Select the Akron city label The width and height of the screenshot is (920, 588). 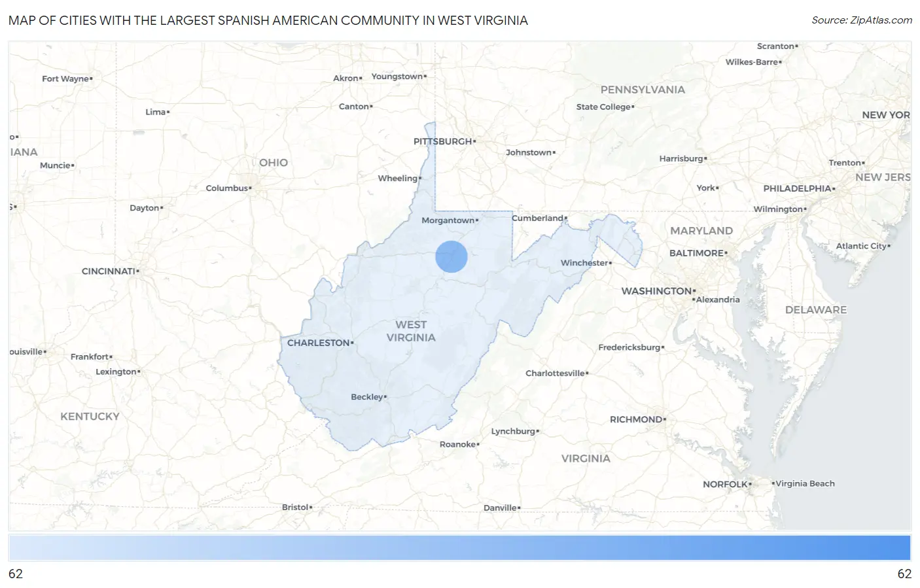tap(346, 78)
